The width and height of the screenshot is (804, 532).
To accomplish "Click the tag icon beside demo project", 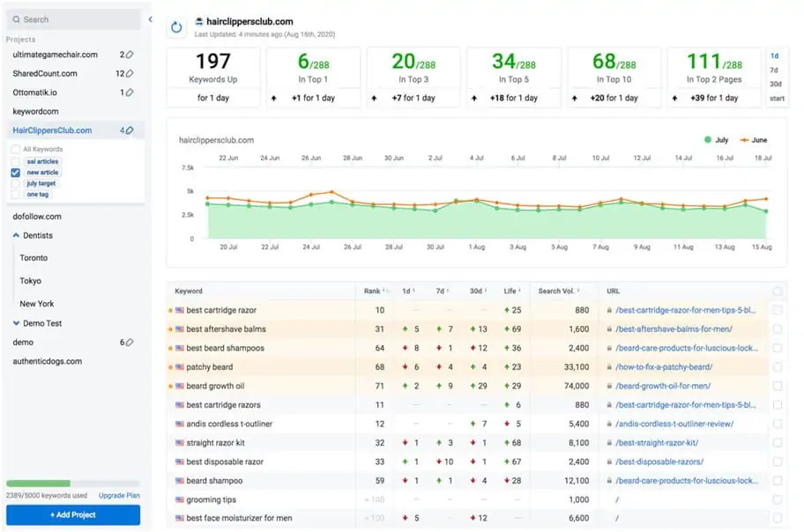I will tap(130, 343).
